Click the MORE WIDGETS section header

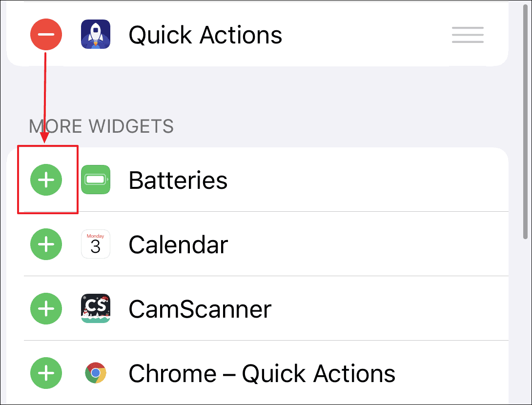(x=101, y=126)
